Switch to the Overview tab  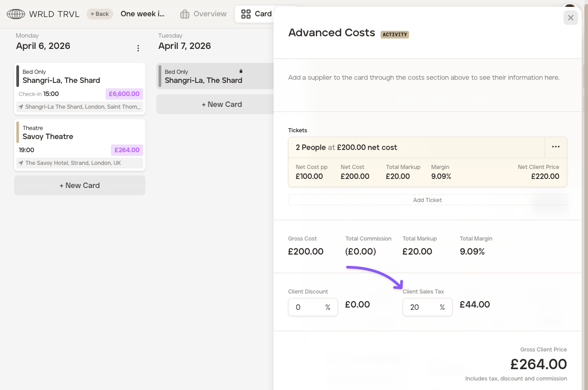209,14
